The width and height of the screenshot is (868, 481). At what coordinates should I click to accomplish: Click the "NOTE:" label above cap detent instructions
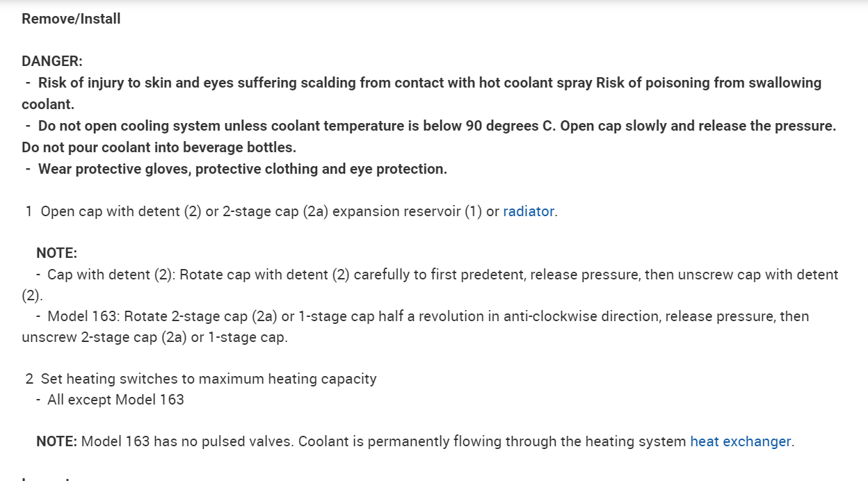click(x=56, y=253)
